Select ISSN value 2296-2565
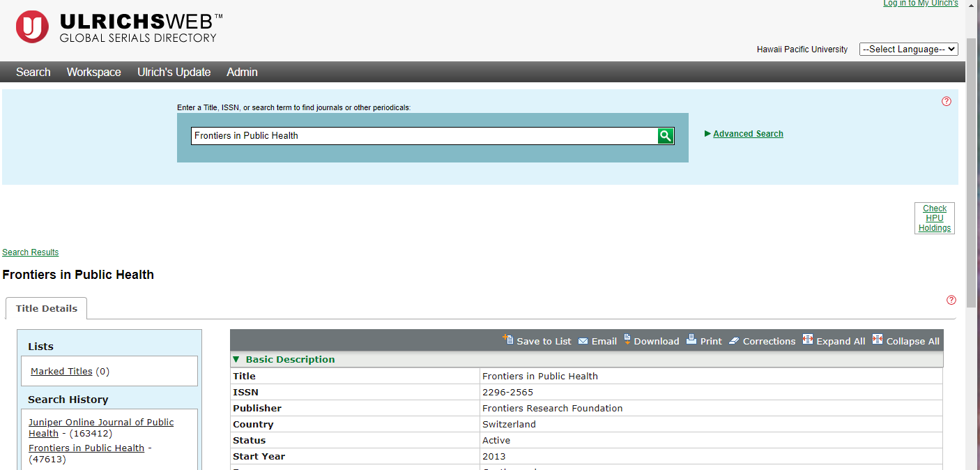 (x=507, y=393)
